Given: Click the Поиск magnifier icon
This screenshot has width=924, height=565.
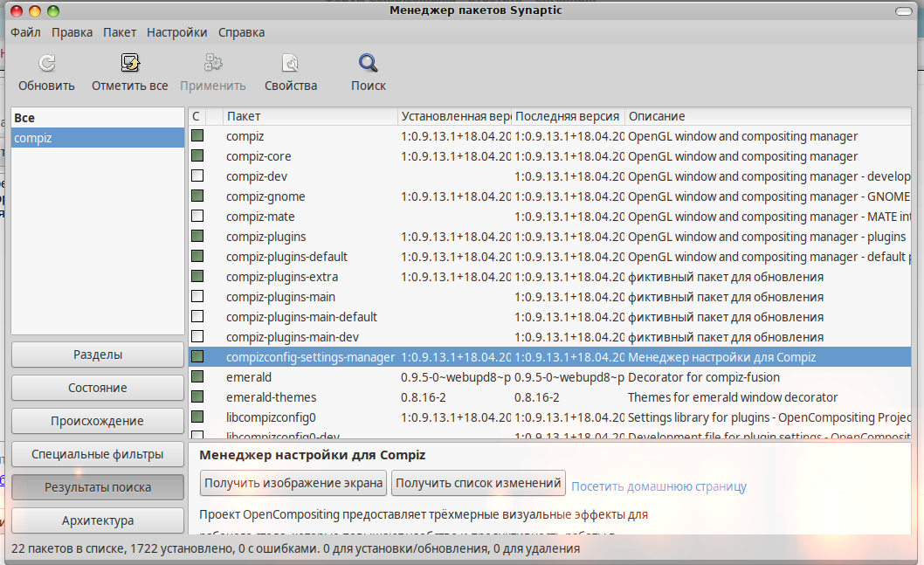Looking at the screenshot, I should point(369,64).
